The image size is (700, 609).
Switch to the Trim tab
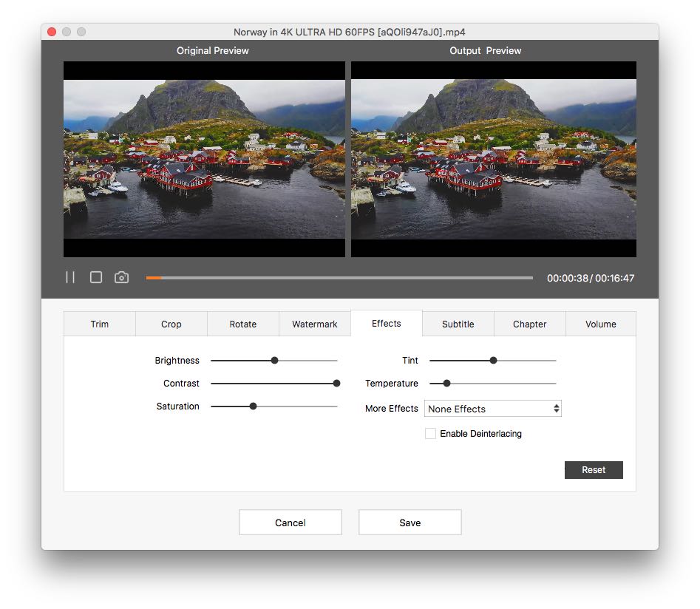pyautogui.click(x=99, y=324)
